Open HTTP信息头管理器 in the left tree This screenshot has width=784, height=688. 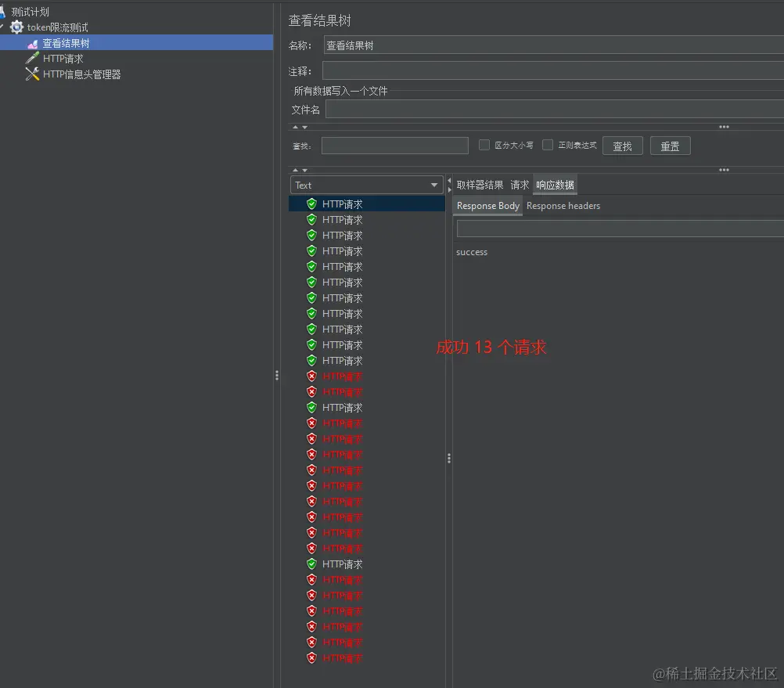pyautogui.click(x=81, y=74)
